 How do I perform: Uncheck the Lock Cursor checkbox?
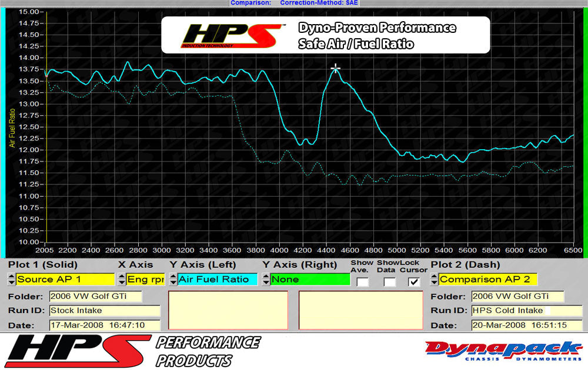414,282
